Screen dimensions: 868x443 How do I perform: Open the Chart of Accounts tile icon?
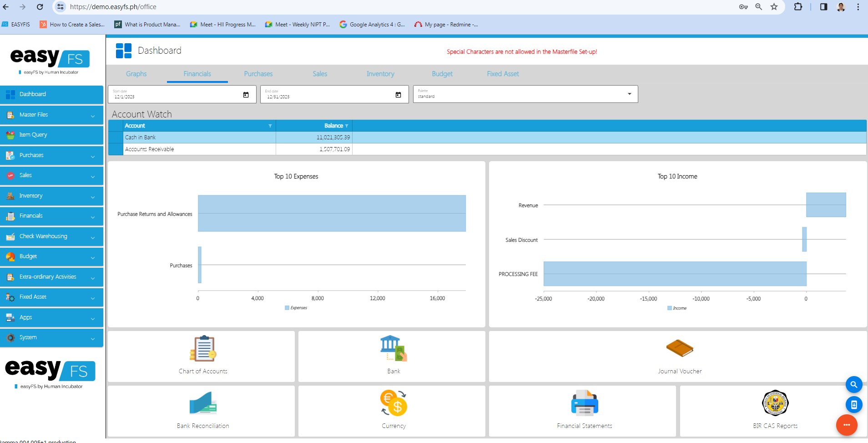click(203, 348)
